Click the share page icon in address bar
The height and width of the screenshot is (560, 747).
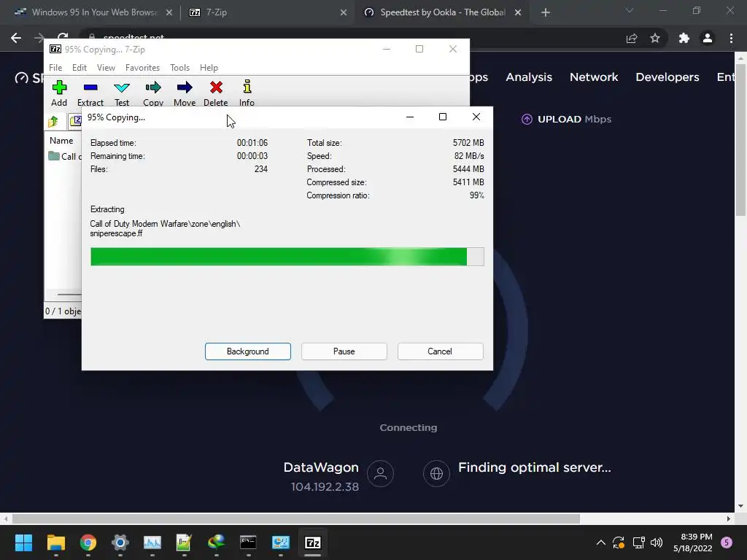coord(632,38)
